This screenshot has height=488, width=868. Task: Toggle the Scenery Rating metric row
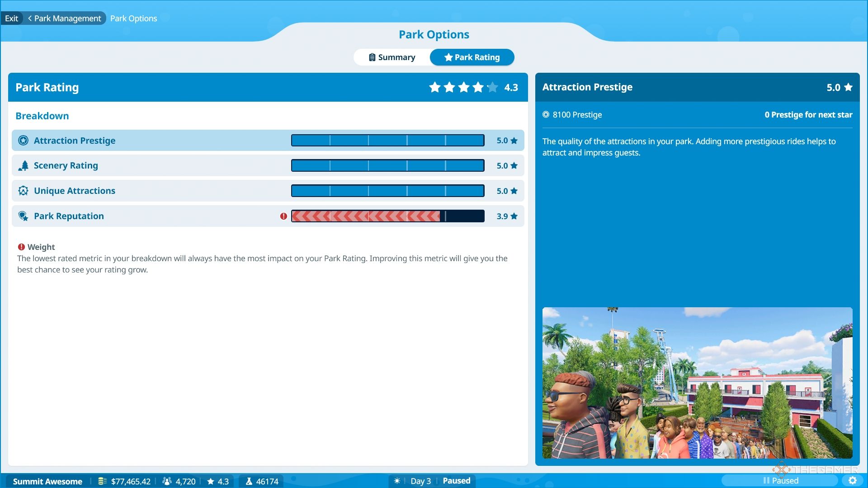268,165
